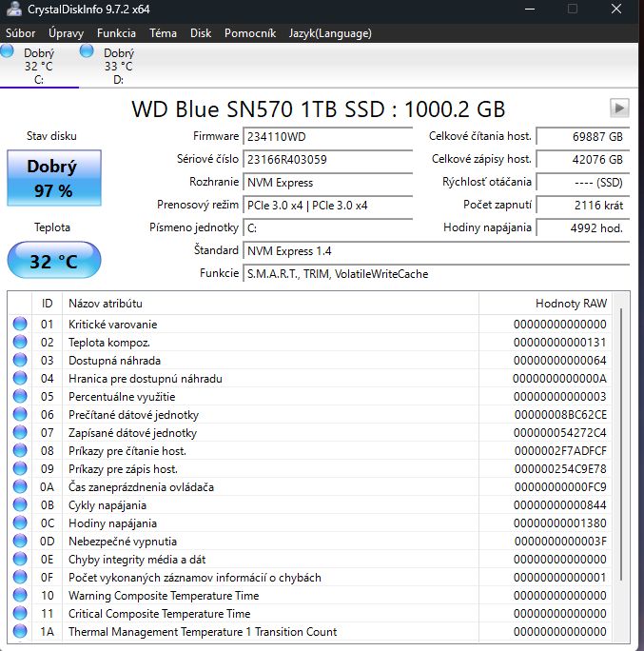
Task: Click the Štandard field NVM Express 1.4
Action: (436, 250)
